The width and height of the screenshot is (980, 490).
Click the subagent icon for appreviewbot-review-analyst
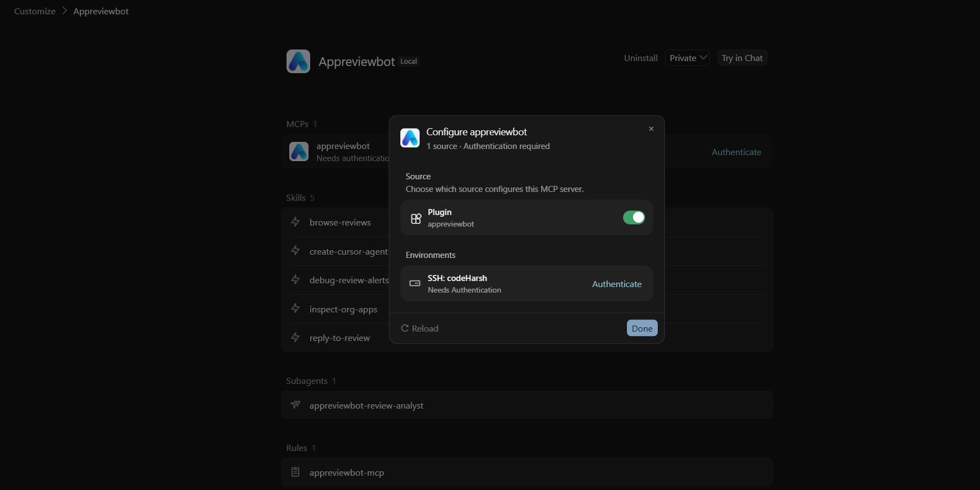295,405
